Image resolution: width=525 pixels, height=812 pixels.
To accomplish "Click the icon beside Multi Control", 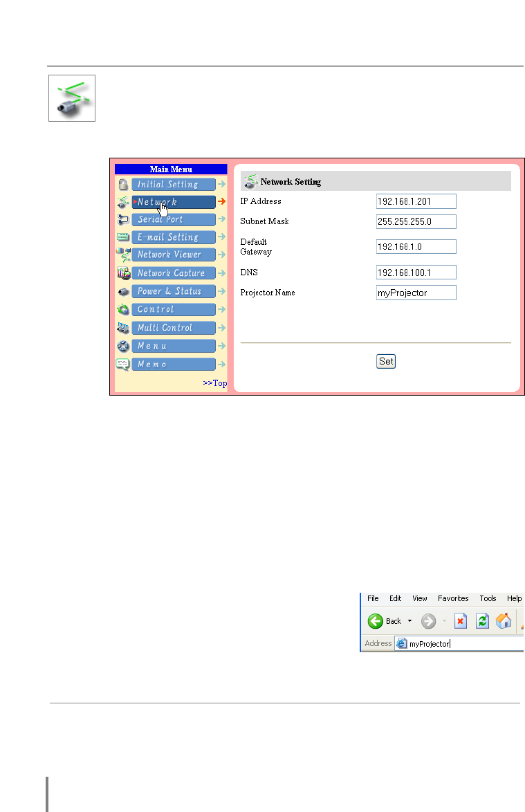I will pos(123,328).
